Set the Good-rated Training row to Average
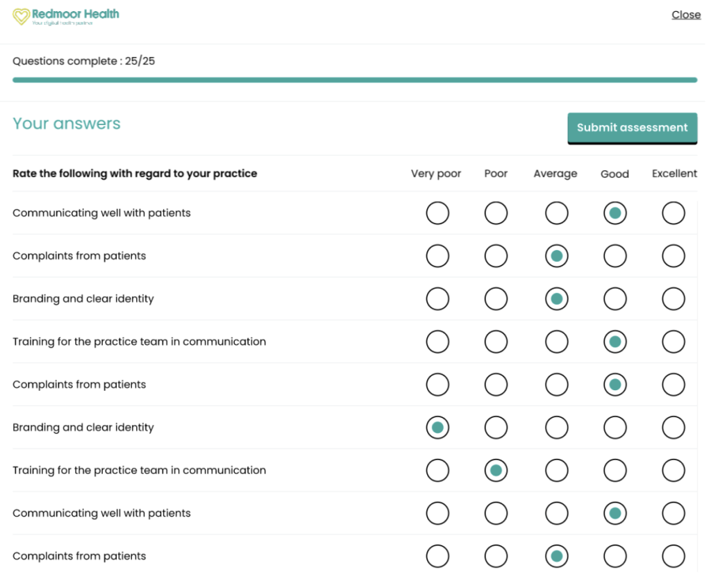711x588 pixels. 556,342
